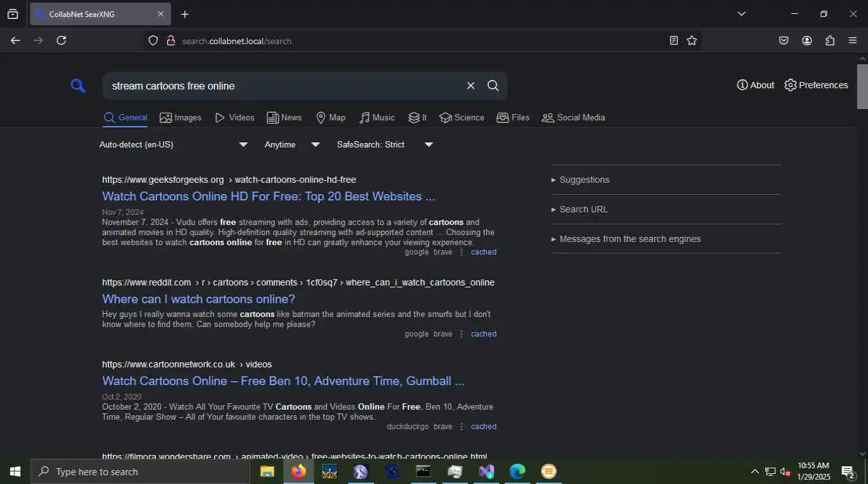868x484 pixels.
Task: Open Windows Start menu
Action: [15, 471]
